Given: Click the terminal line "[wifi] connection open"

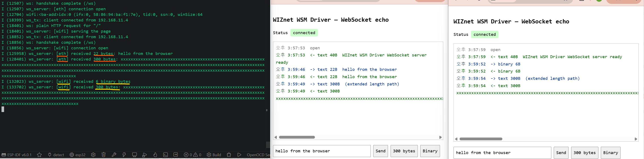Looking at the screenshot, I should tap(55, 48).
